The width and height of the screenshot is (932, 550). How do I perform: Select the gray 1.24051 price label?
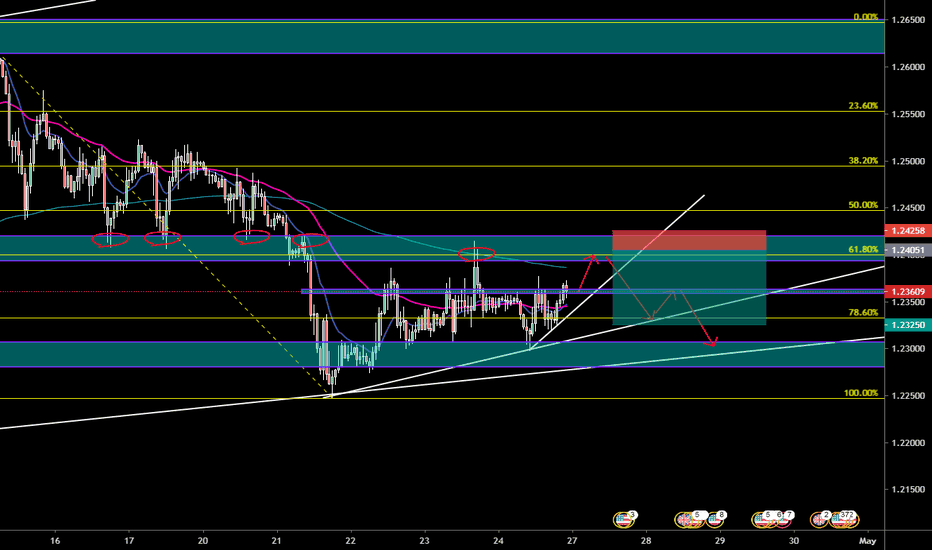[908, 250]
